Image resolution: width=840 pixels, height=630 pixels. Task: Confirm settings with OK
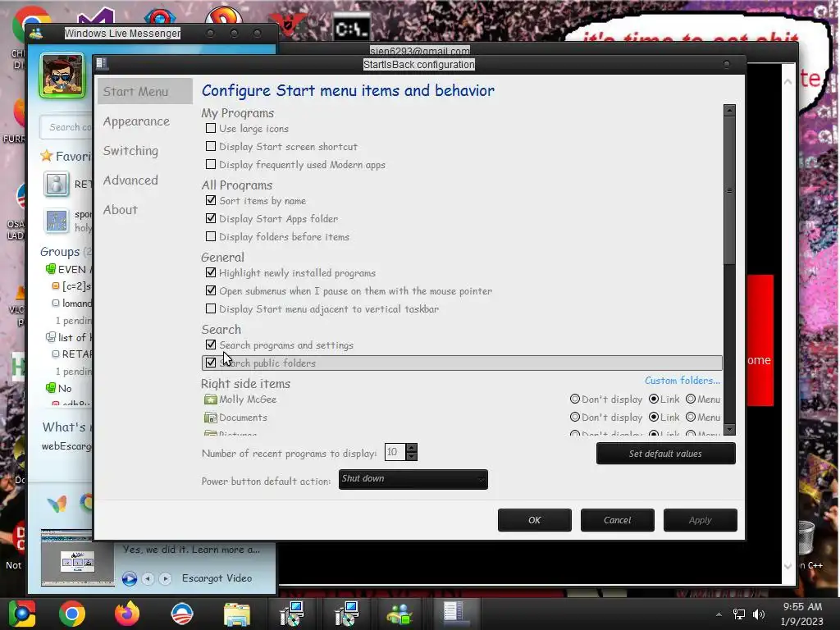point(534,520)
